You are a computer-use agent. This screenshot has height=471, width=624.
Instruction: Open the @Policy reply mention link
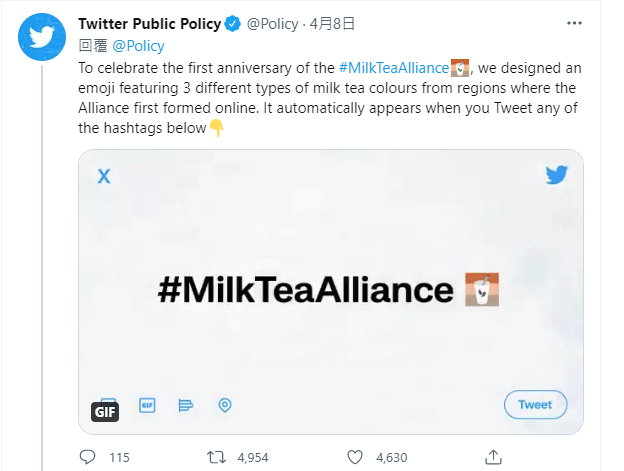point(138,46)
